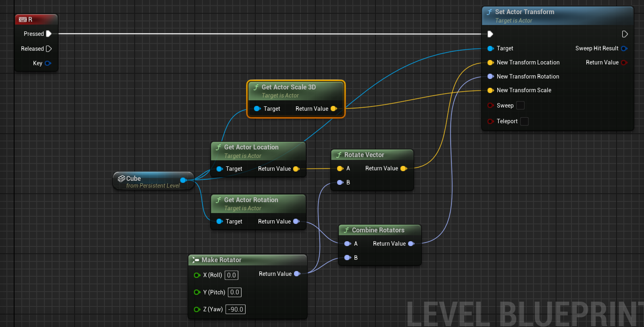Select the New Transform Scale pin
The width and height of the screenshot is (644, 327).
(491, 90)
